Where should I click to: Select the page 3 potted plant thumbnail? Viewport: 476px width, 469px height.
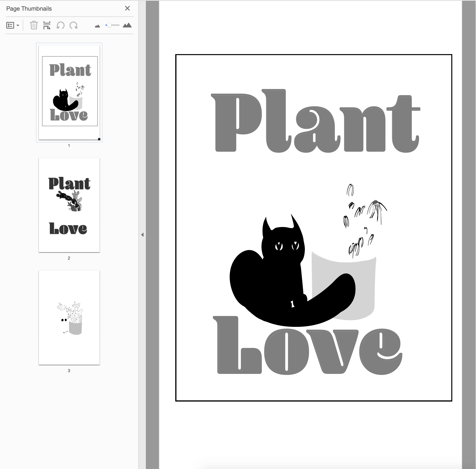tap(69, 317)
